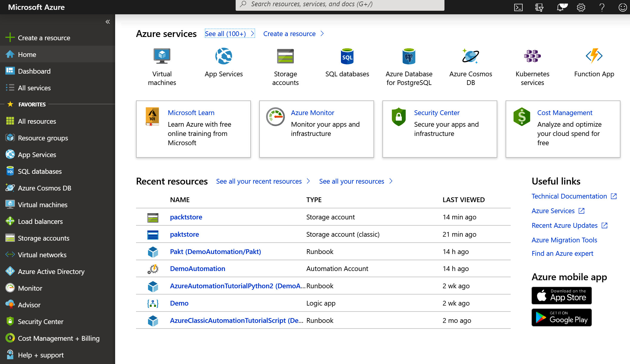
Task: Click Create a resource link beside Azure services
Action: tap(294, 34)
